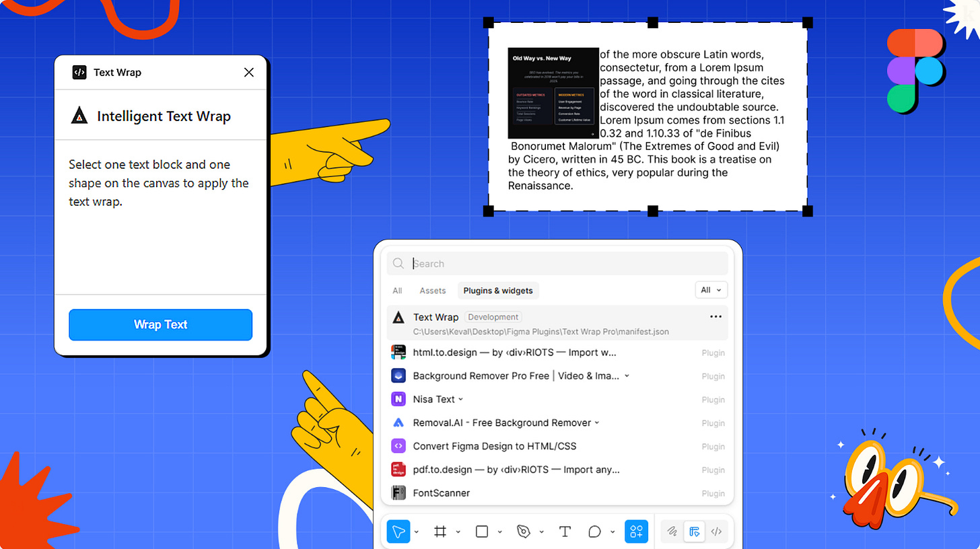
Task: Click Background Remover Pro plugin icon
Action: [398, 375]
